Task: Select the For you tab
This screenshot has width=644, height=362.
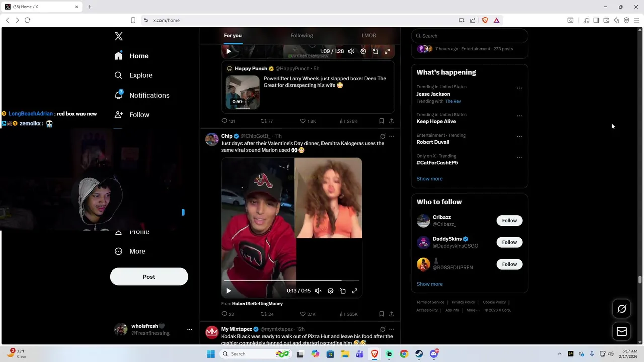Action: pyautogui.click(x=233, y=35)
